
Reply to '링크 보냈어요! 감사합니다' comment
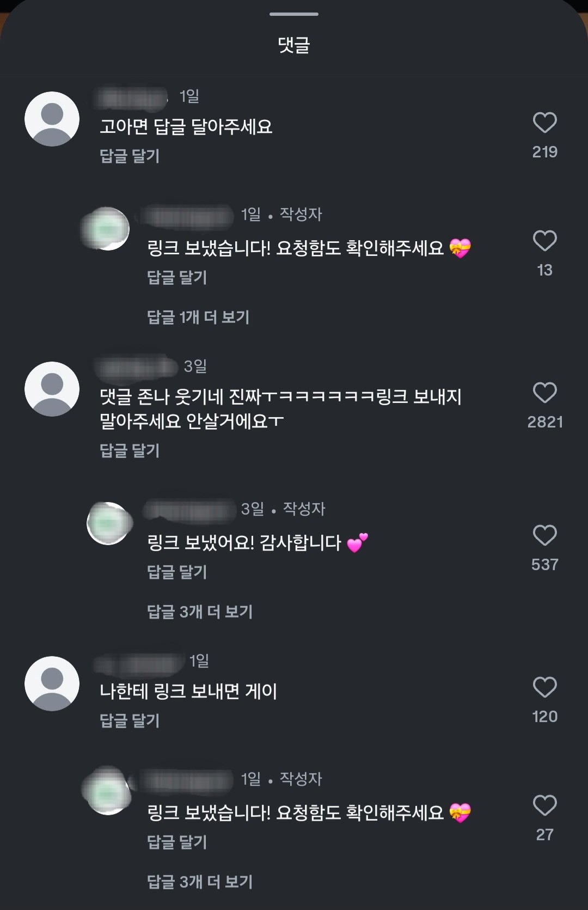click(177, 572)
